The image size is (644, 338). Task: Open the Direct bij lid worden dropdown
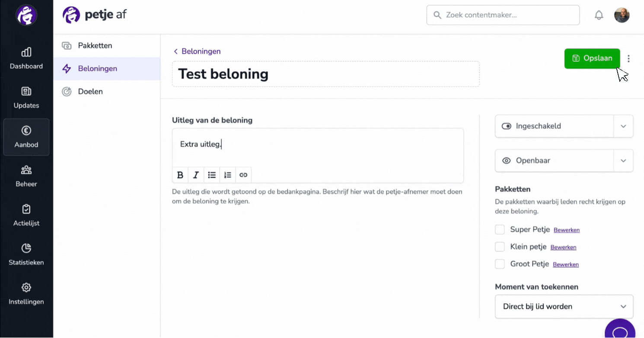(564, 306)
